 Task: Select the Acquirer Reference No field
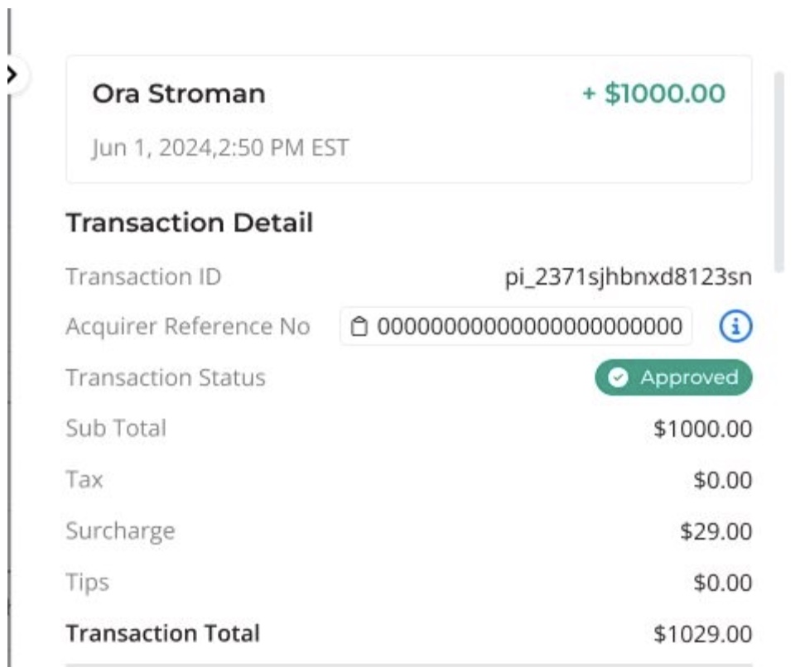[516, 326]
